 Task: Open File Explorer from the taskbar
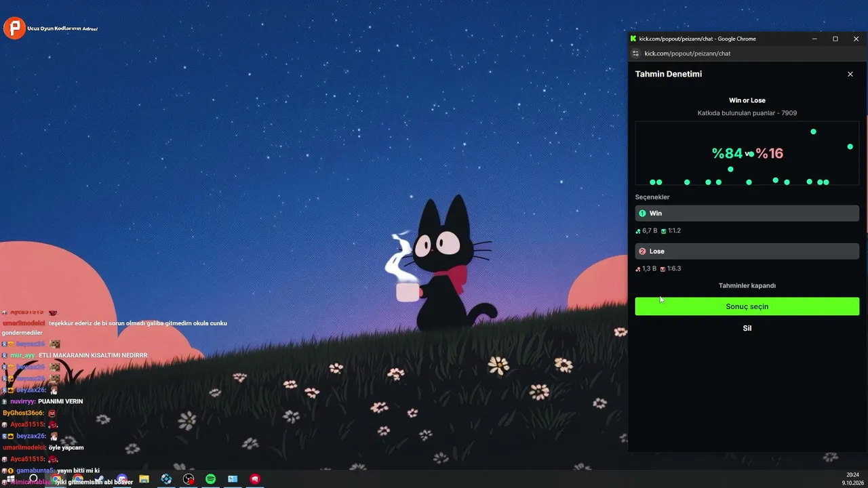(144, 479)
